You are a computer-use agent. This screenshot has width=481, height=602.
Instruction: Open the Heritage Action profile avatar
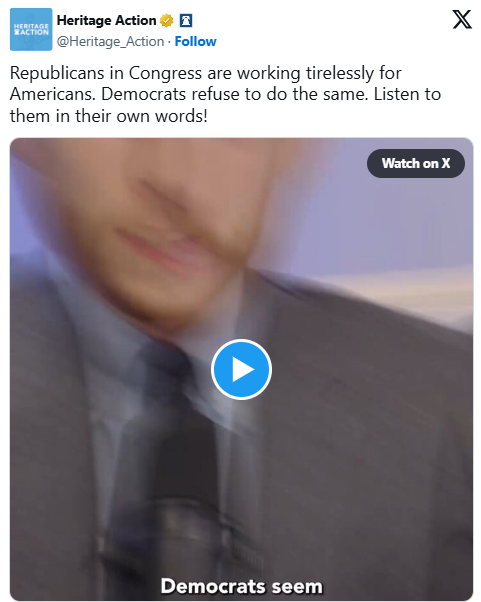coord(31,30)
